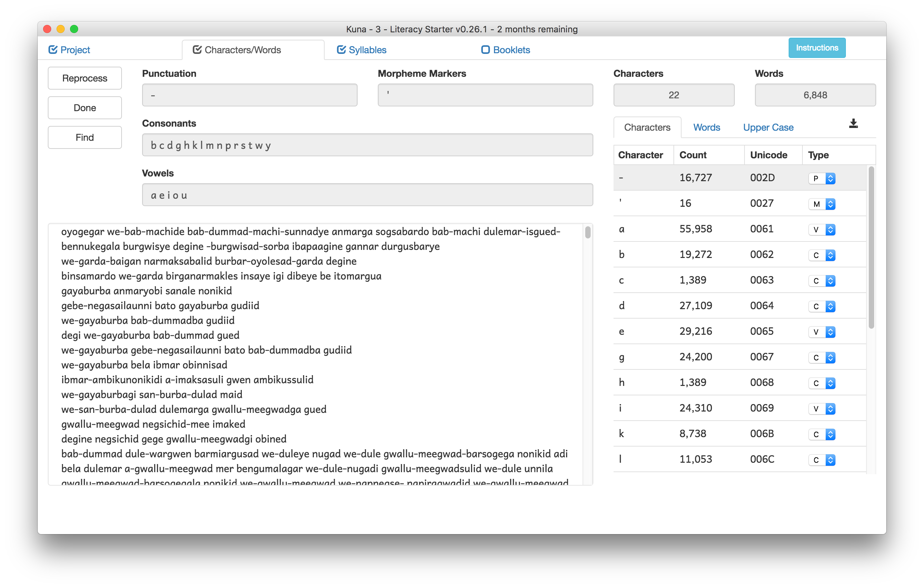924x588 pixels.
Task: Switch to the Words sub-tab
Action: [x=706, y=127]
